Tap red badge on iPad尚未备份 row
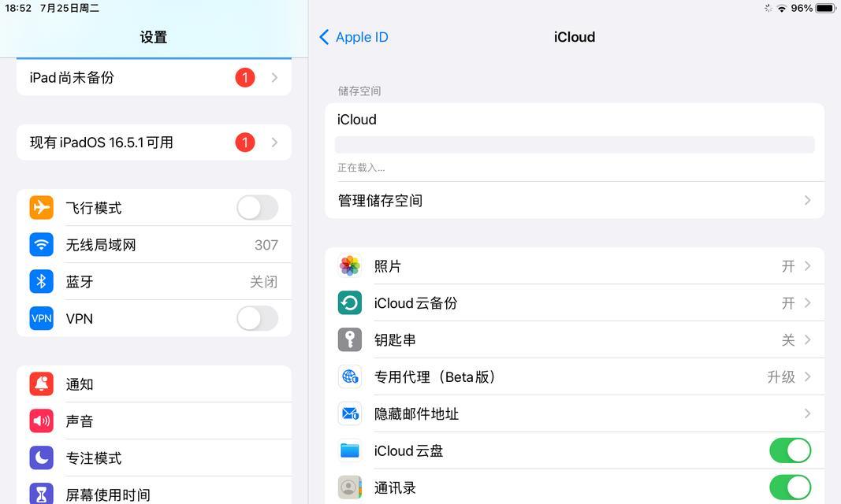 pyautogui.click(x=245, y=78)
